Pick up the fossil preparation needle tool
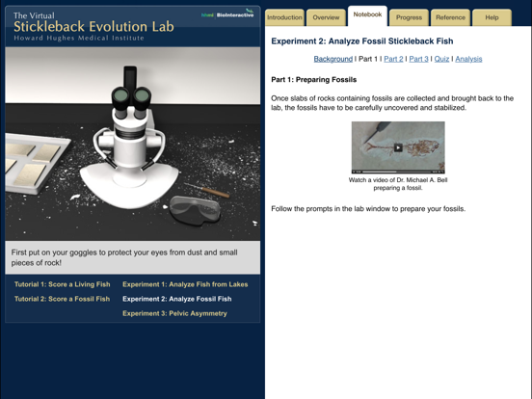The width and height of the screenshot is (532, 399). [206, 190]
